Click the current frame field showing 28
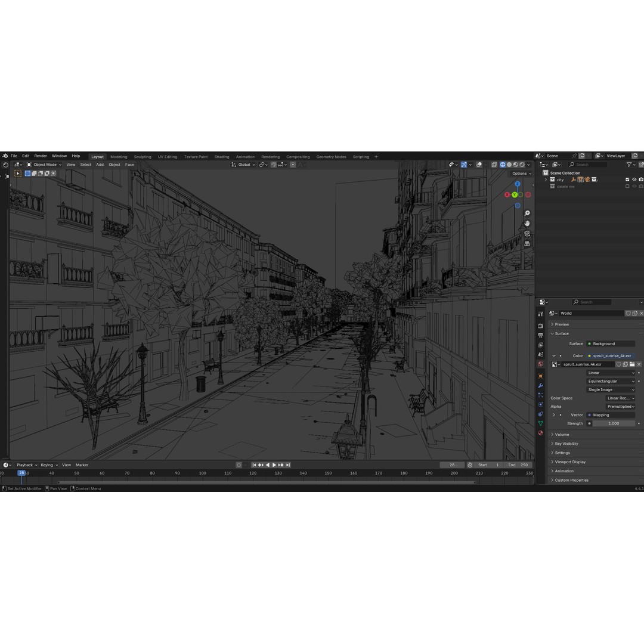644x644 pixels. pos(452,465)
